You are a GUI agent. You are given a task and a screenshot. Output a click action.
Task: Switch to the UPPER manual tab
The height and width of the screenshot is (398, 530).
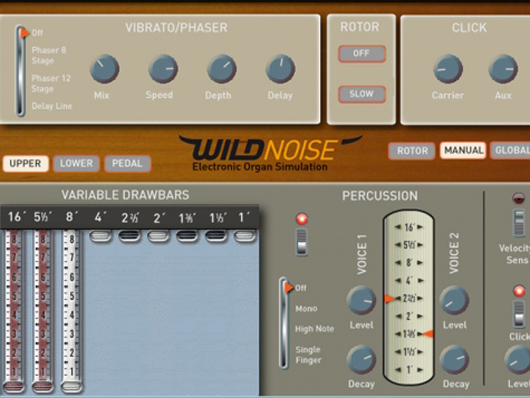[25, 164]
